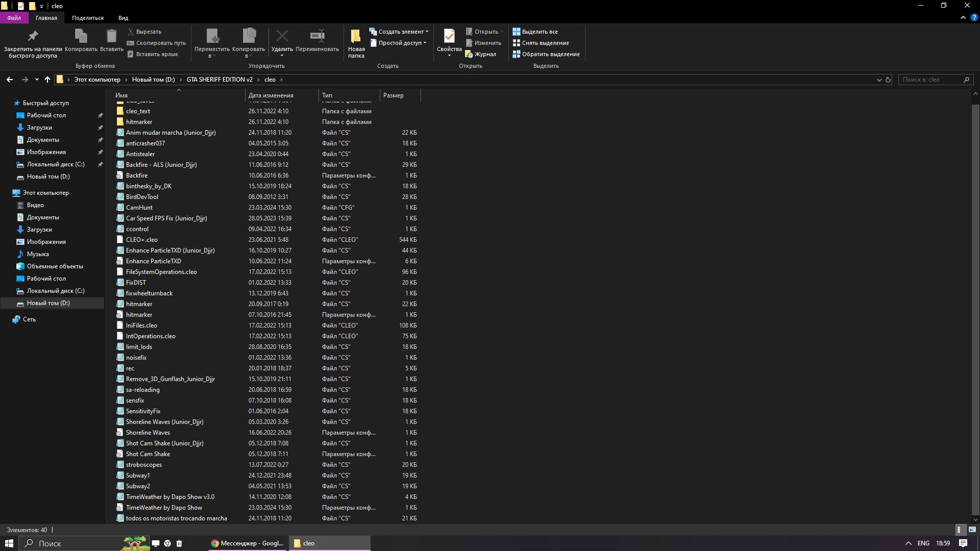This screenshot has width=980, height=551.
Task: Open the Help question mark icon
Action: point(974,17)
